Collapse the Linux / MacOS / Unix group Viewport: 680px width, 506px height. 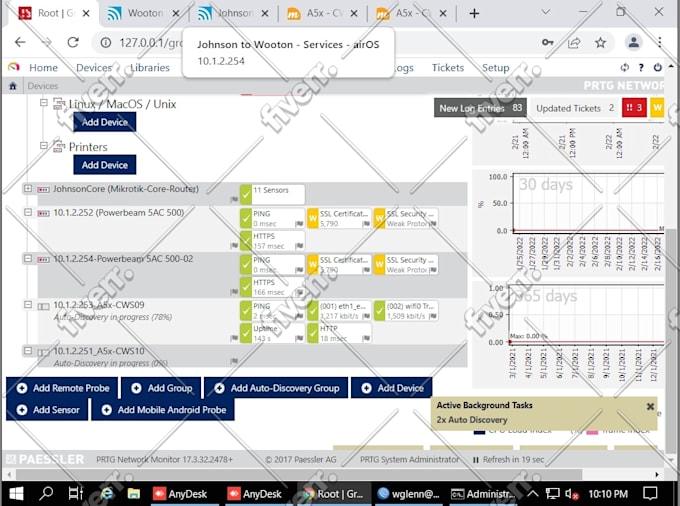click(43, 103)
